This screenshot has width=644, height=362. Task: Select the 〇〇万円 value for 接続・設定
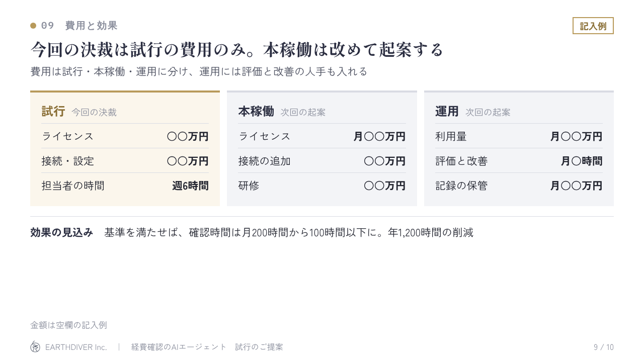pos(188,161)
